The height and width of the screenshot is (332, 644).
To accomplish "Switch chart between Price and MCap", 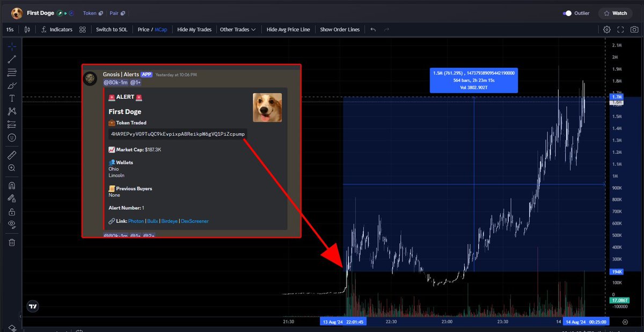I will click(152, 29).
